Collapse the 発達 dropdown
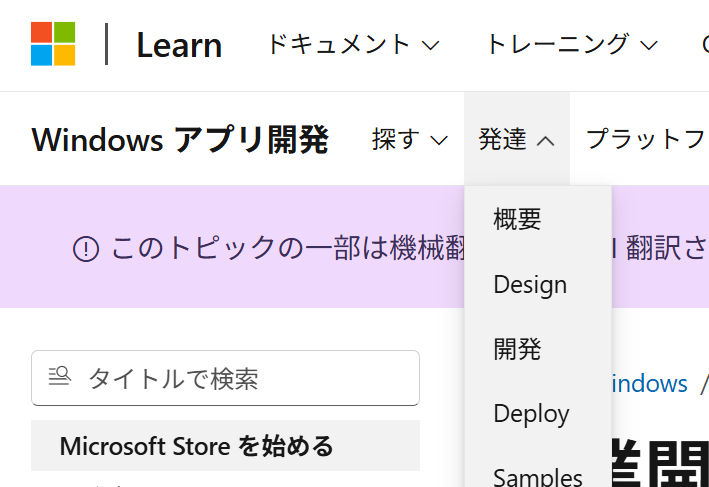This screenshot has width=709, height=487. [516, 139]
